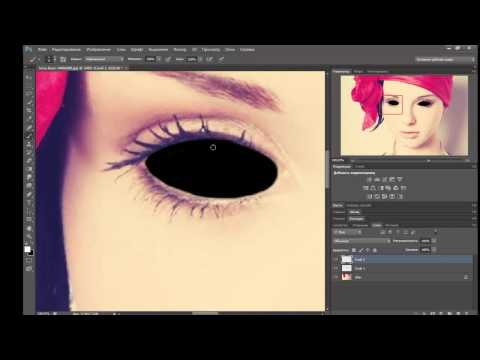Open the layer blend mode dropdown

pos(362,241)
